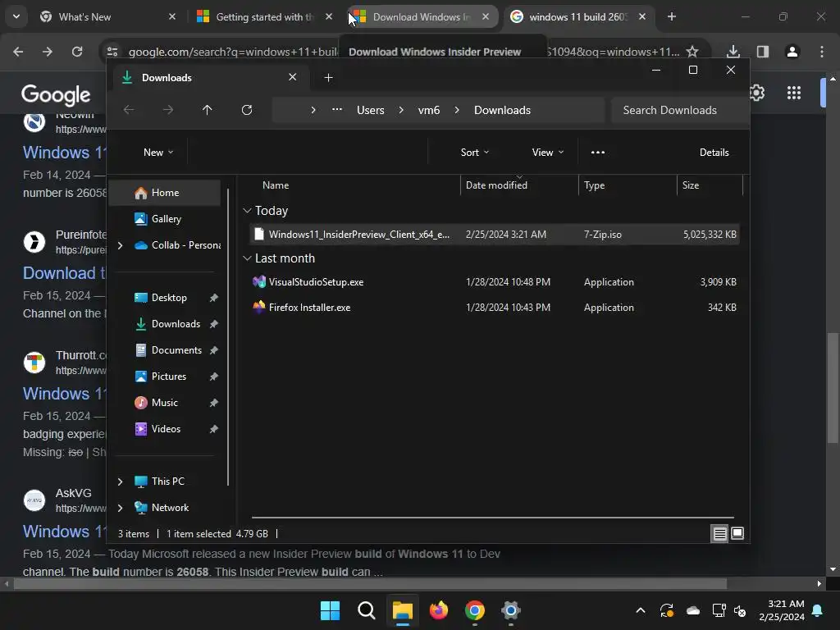Open the View dropdown menu
The image size is (840, 630).
[547, 152]
